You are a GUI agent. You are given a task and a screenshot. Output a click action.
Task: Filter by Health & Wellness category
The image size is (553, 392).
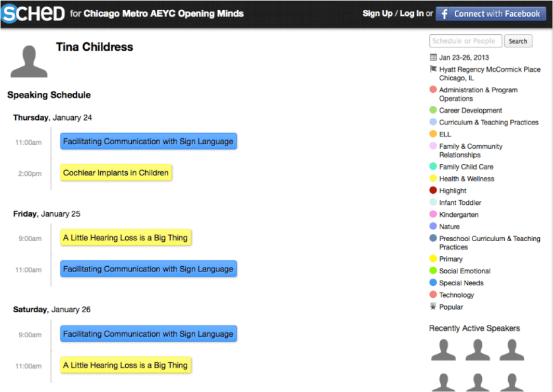click(x=466, y=179)
